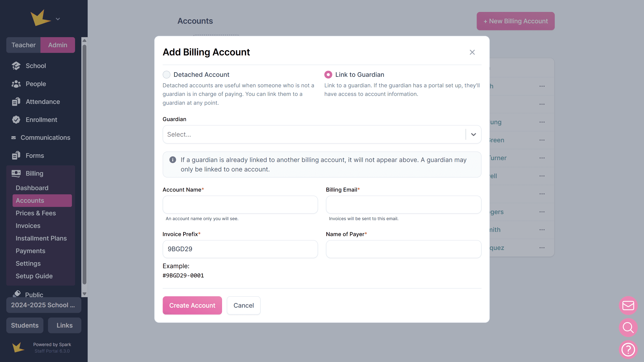Select the Detached Account radio button
Image resolution: width=644 pixels, height=362 pixels.
click(x=166, y=74)
